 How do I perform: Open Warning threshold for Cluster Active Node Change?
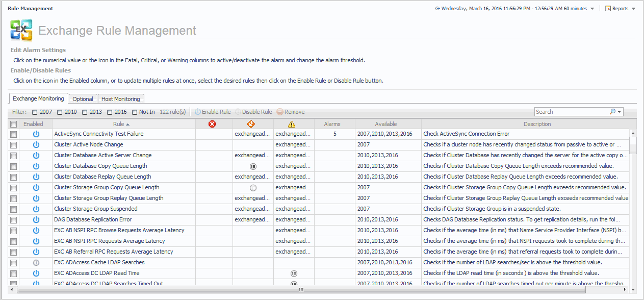tap(293, 144)
